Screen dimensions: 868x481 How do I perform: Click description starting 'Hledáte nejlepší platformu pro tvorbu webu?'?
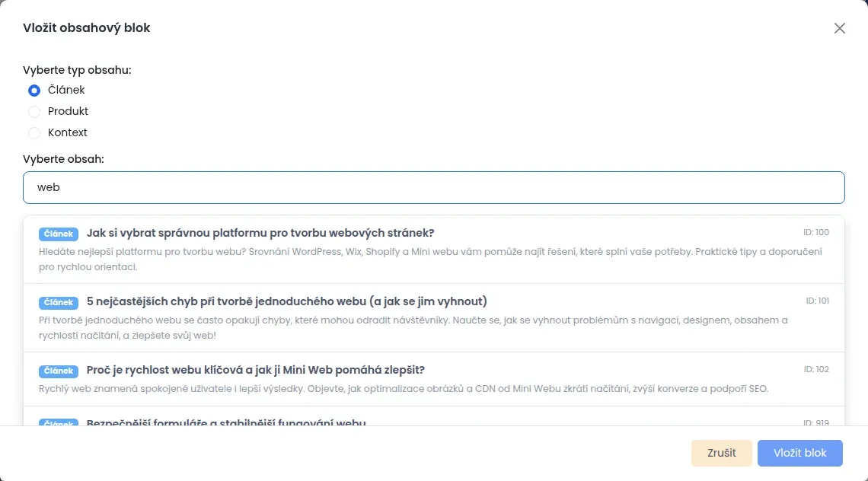point(430,259)
